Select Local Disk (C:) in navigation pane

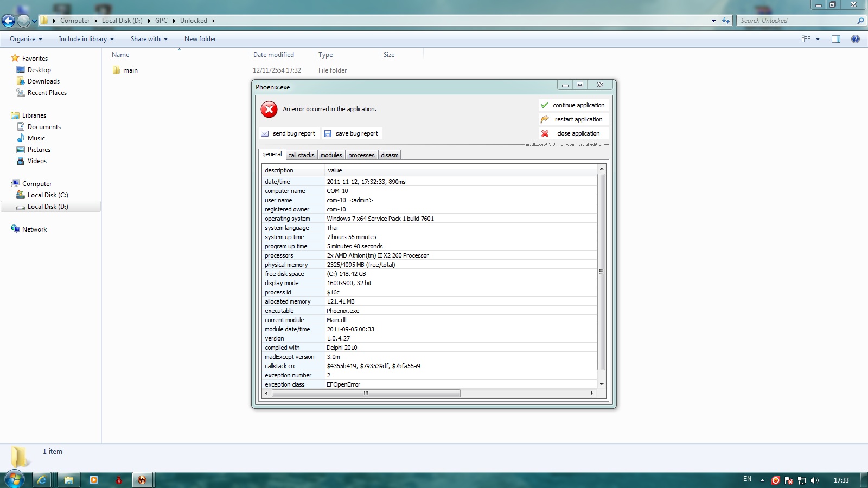(x=48, y=195)
